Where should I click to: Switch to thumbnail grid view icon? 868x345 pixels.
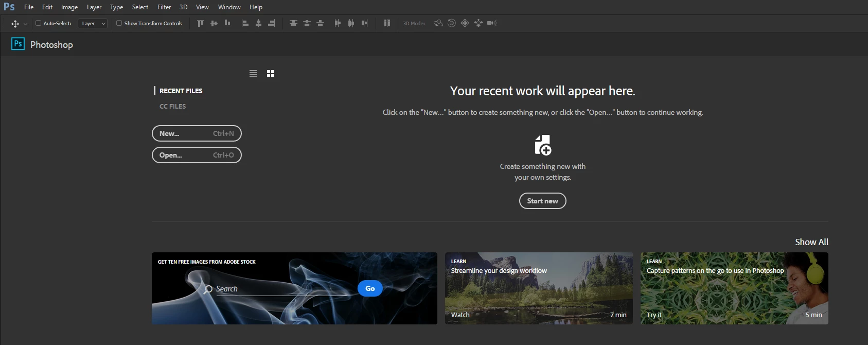click(x=271, y=74)
